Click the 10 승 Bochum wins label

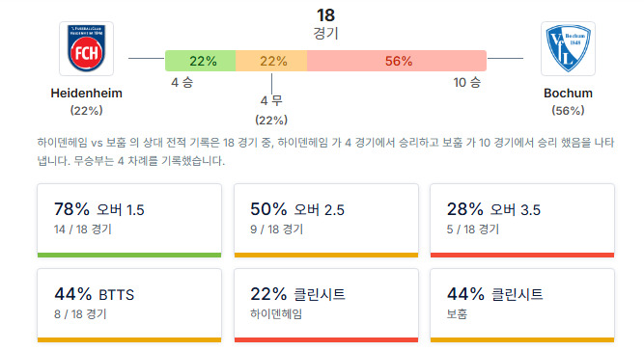click(x=467, y=82)
